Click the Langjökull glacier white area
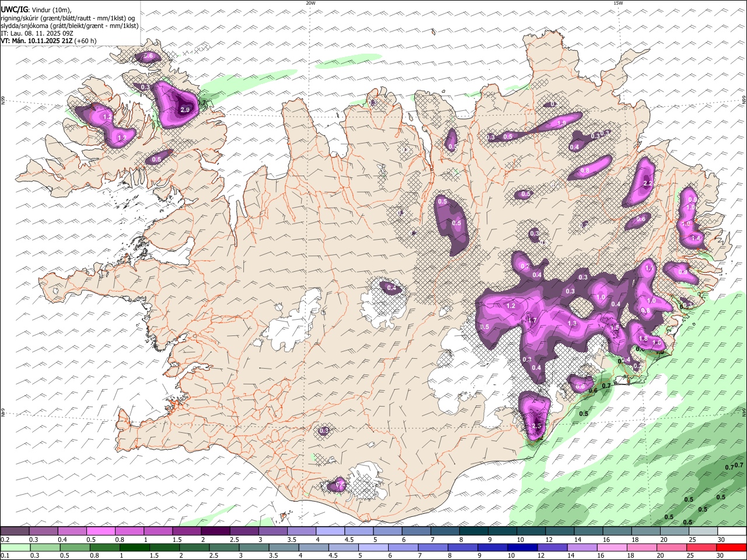 click(x=292, y=324)
